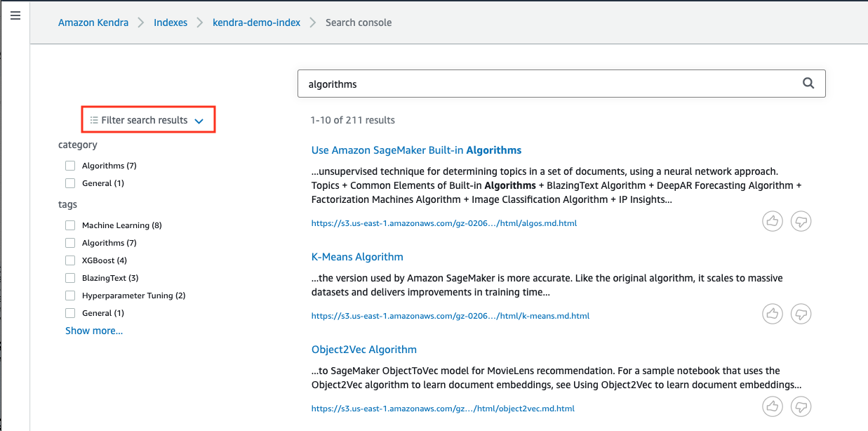The height and width of the screenshot is (431, 868).
Task: Click the magnifier search icon
Action: [x=808, y=84]
